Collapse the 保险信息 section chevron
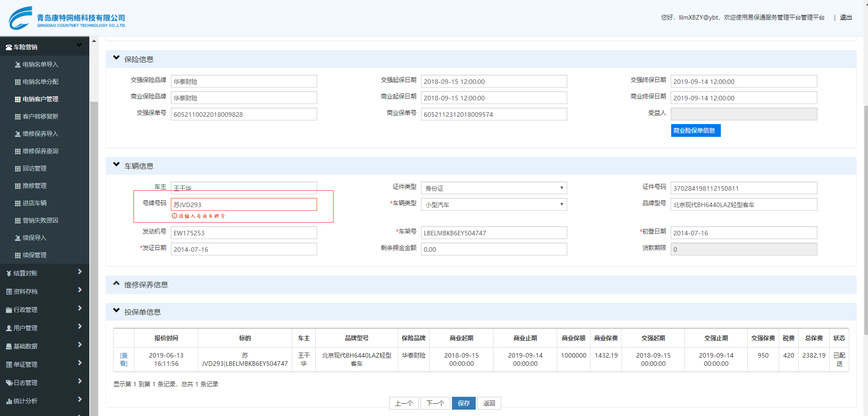 pos(116,58)
